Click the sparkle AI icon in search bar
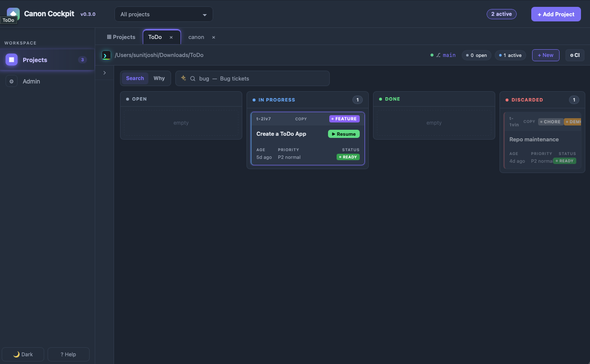The height and width of the screenshot is (364, 590). (184, 78)
